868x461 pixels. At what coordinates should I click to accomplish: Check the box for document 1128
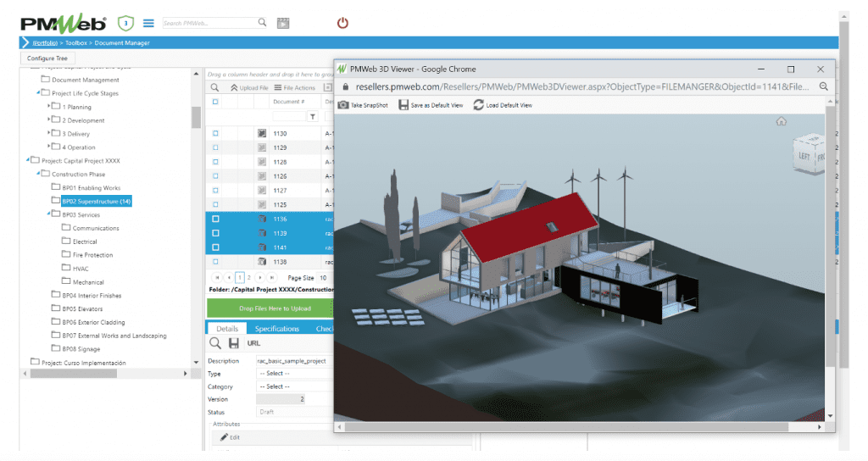coord(215,162)
